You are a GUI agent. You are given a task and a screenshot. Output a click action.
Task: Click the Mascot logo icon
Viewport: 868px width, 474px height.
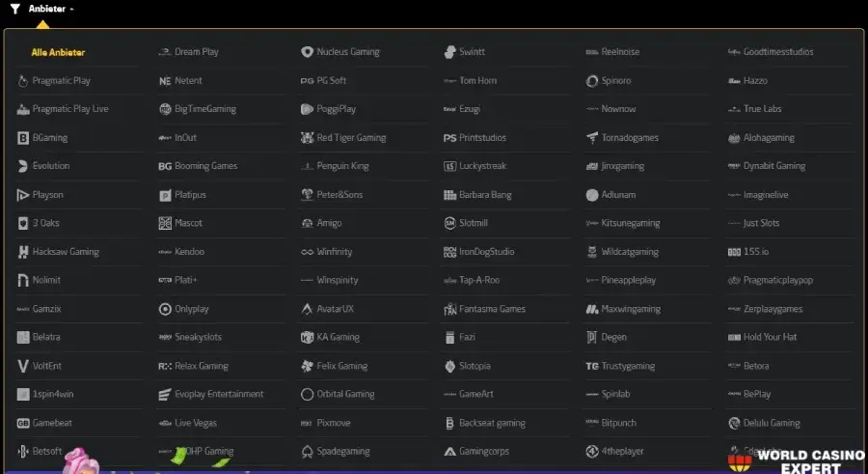click(165, 223)
